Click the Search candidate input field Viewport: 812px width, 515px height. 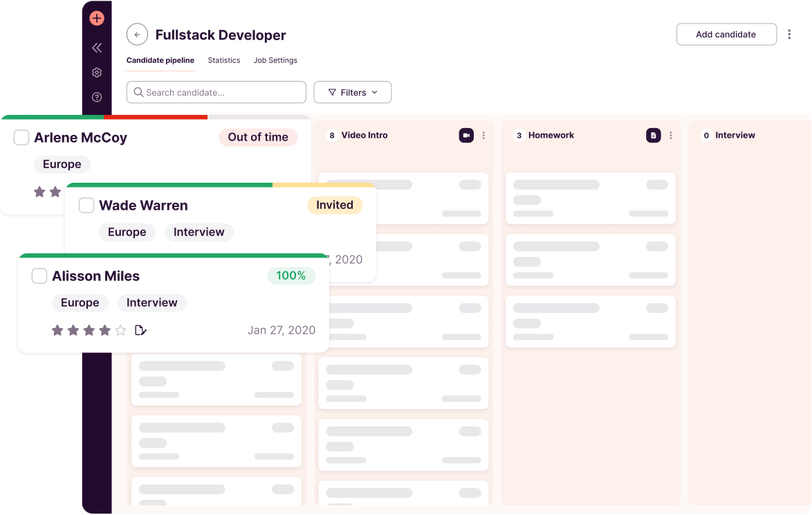(216, 91)
